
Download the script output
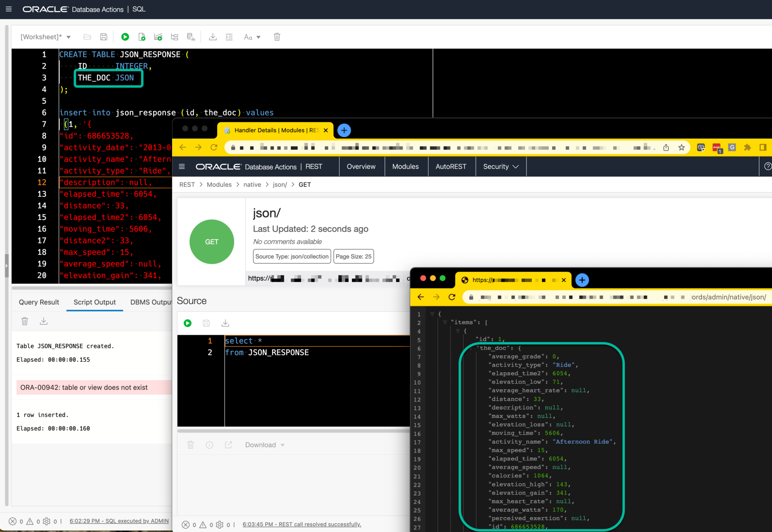pos(44,321)
